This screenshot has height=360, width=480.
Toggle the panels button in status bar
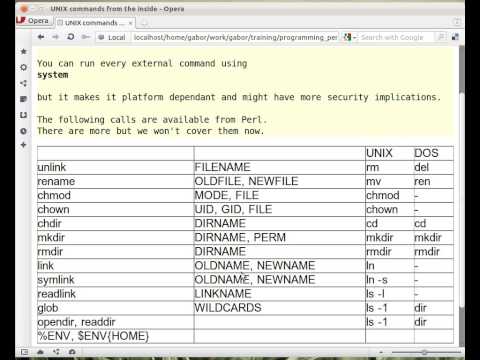[x=25, y=352]
